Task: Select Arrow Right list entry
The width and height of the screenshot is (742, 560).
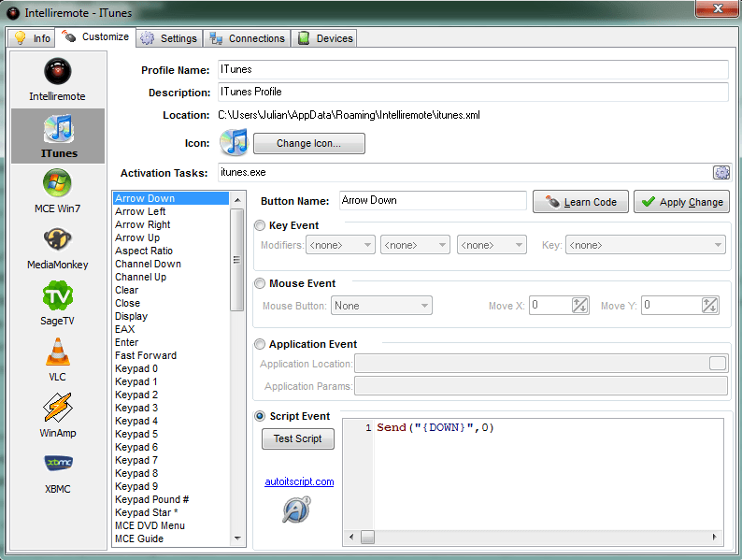Action: pyautogui.click(x=171, y=225)
